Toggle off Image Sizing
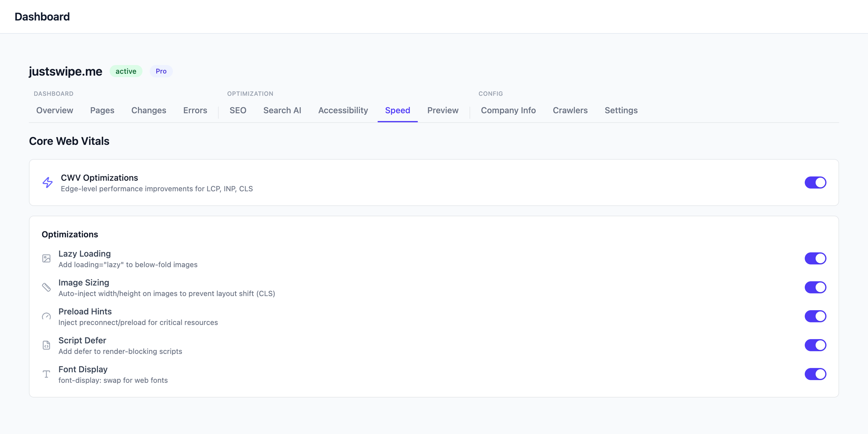Image resolution: width=868 pixels, height=434 pixels. point(815,287)
